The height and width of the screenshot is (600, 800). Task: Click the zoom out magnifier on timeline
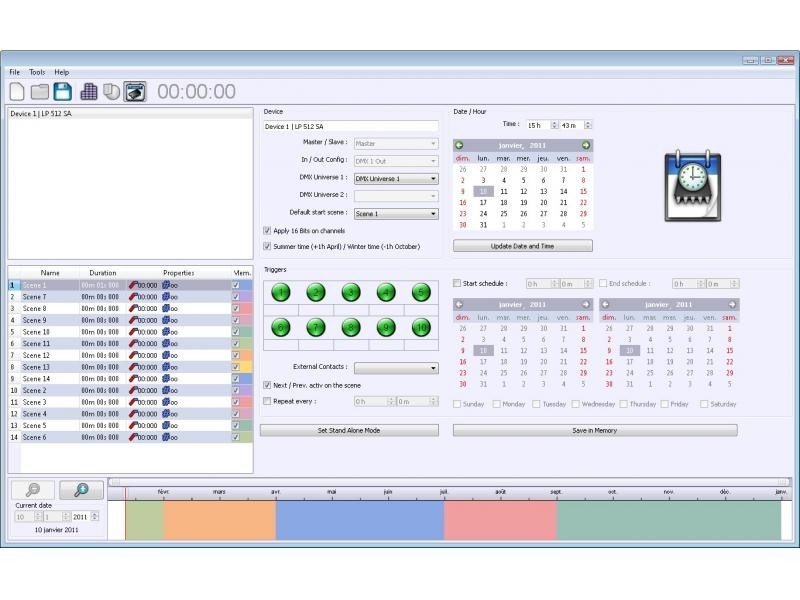tap(33, 490)
